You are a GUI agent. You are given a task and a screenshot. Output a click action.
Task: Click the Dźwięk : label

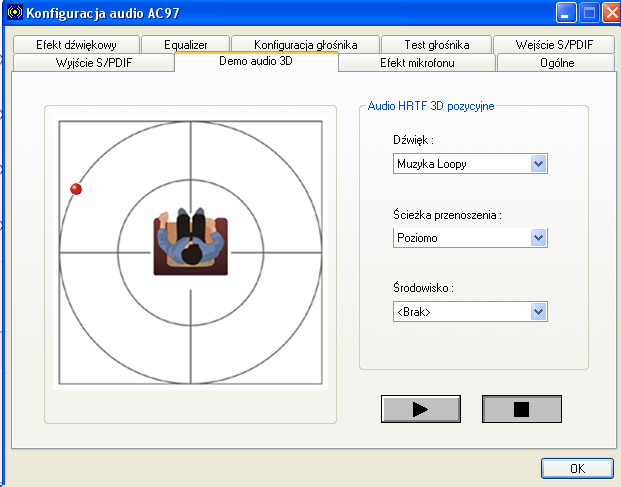coord(413,140)
